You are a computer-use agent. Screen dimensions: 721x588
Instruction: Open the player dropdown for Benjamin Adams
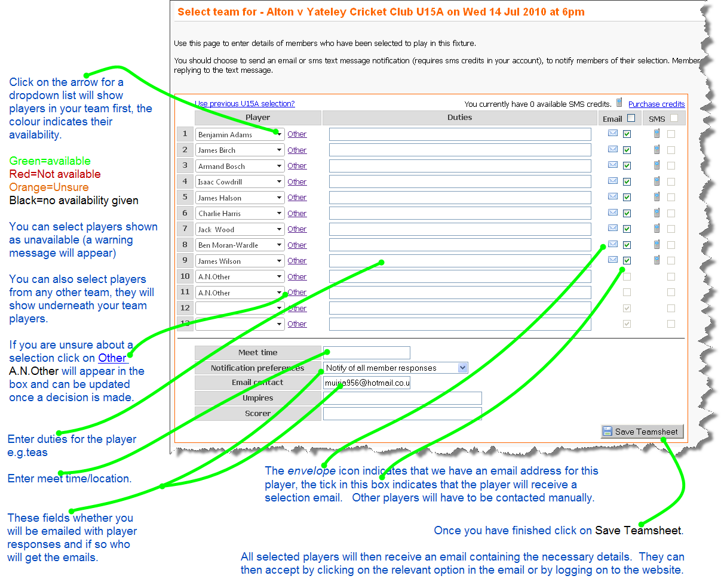(x=279, y=134)
